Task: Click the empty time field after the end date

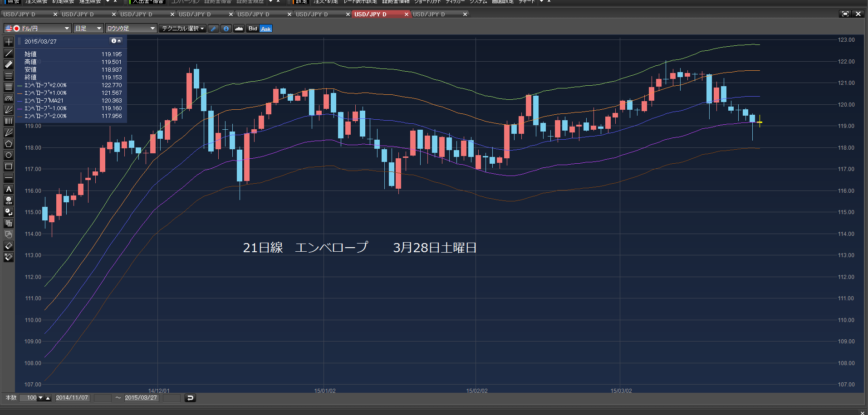Action: 172,398
